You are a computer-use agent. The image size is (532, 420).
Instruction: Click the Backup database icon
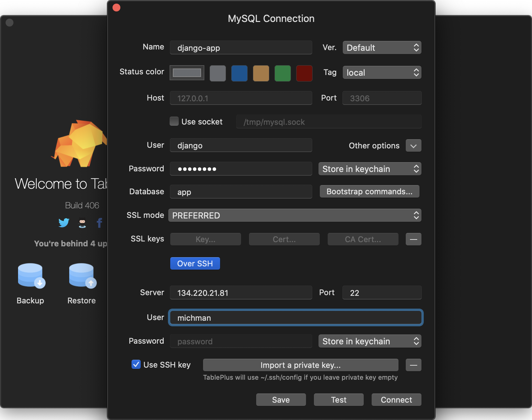(31, 276)
